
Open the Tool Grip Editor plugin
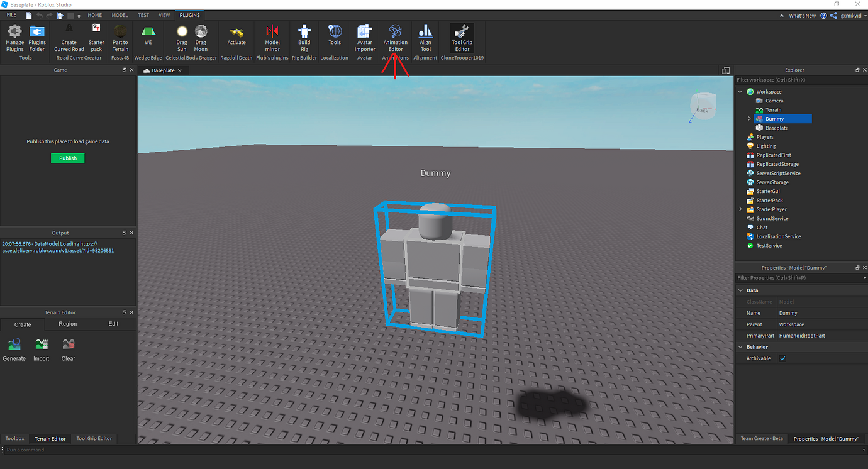click(462, 36)
